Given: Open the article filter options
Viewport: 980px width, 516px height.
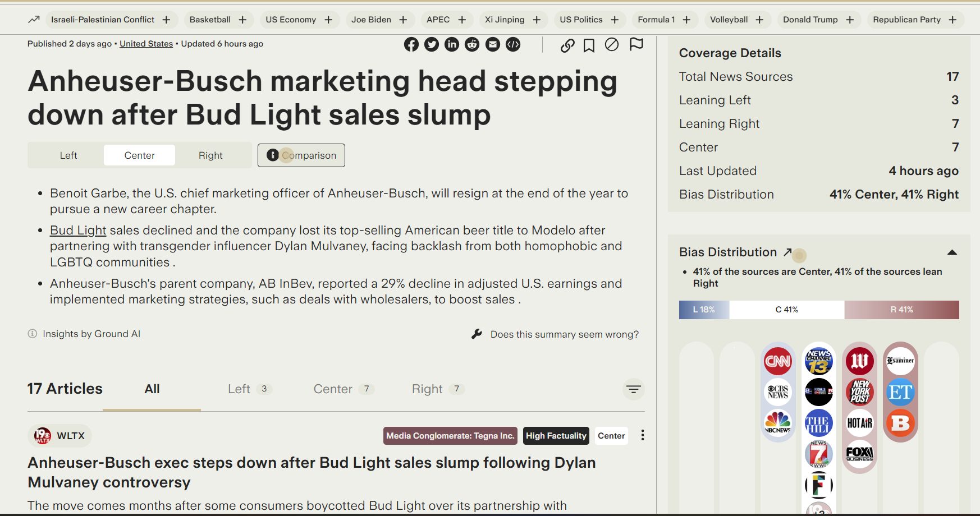Looking at the screenshot, I should [633, 389].
